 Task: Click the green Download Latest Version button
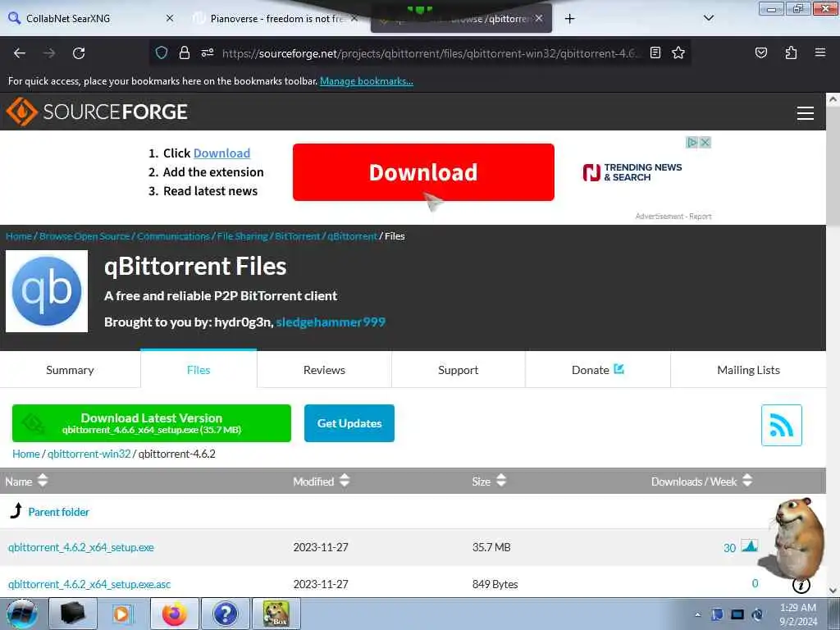(x=152, y=423)
